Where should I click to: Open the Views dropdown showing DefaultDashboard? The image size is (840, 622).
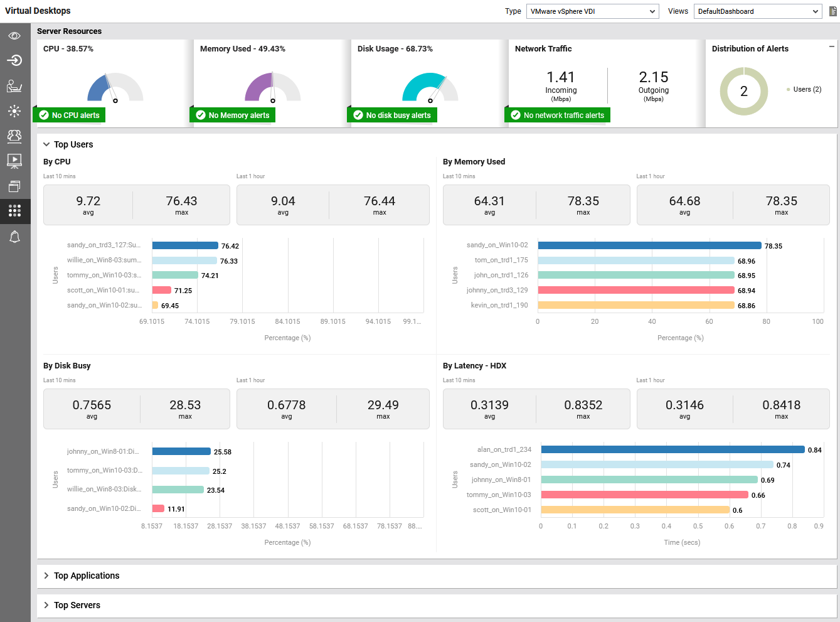pos(757,11)
